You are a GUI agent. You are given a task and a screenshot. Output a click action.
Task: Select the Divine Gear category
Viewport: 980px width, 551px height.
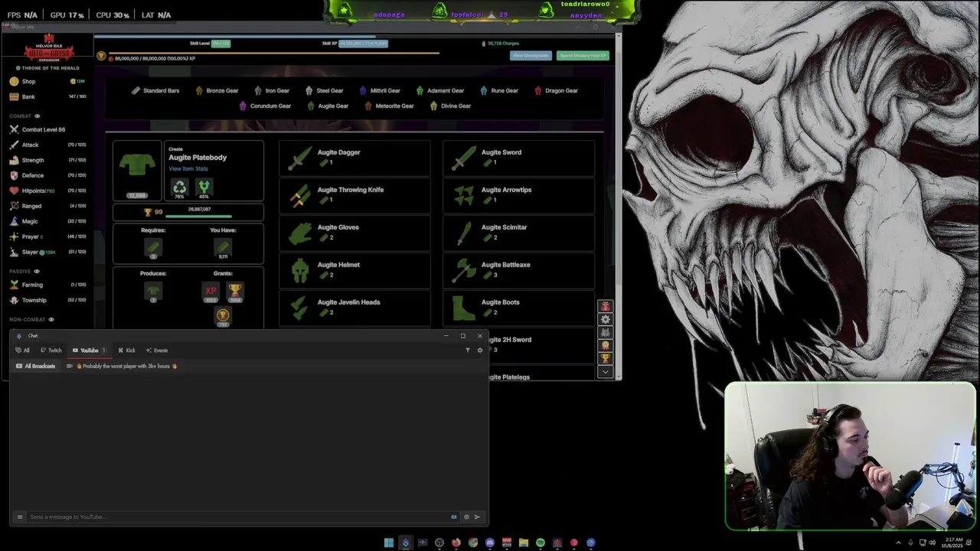click(450, 106)
